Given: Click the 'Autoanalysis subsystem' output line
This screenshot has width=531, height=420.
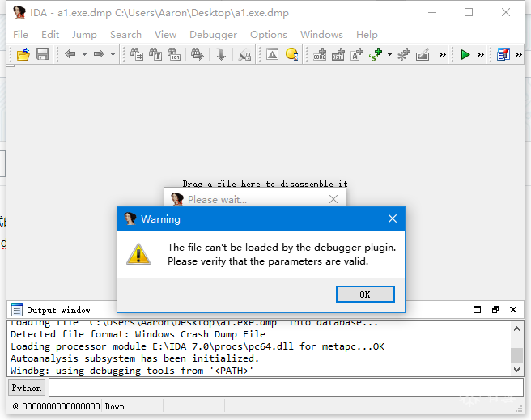Looking at the screenshot, I should pos(135,358).
